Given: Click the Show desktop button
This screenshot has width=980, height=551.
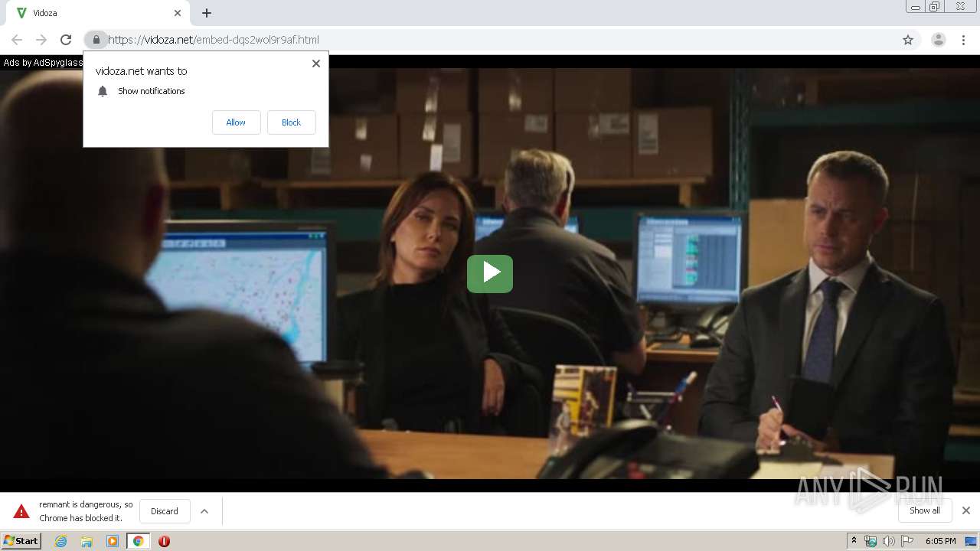Looking at the screenshot, I should pos(972,541).
